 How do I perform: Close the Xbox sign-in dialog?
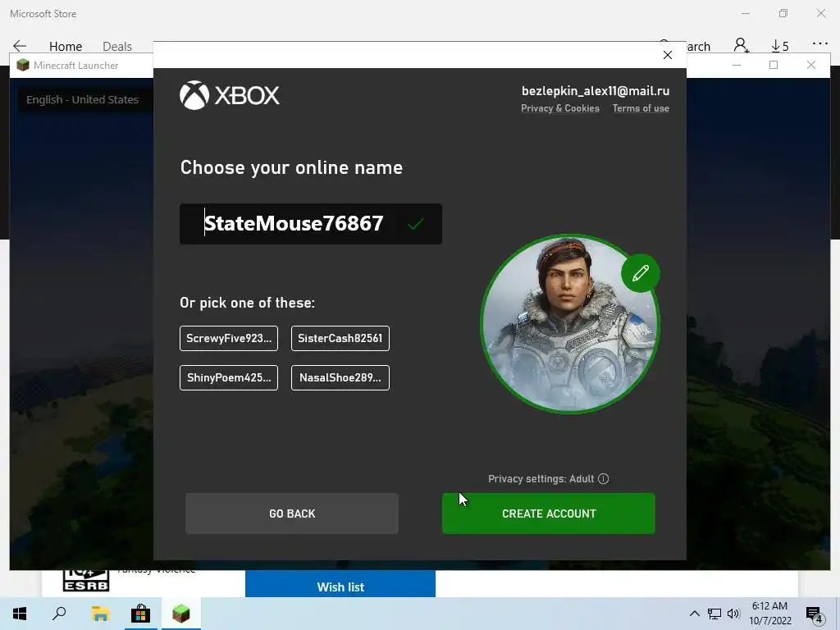[668, 55]
